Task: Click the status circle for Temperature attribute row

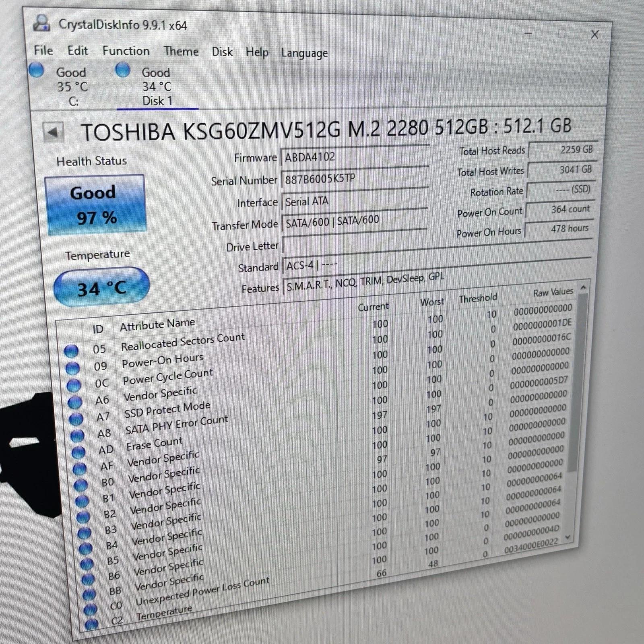Action: pos(92,624)
